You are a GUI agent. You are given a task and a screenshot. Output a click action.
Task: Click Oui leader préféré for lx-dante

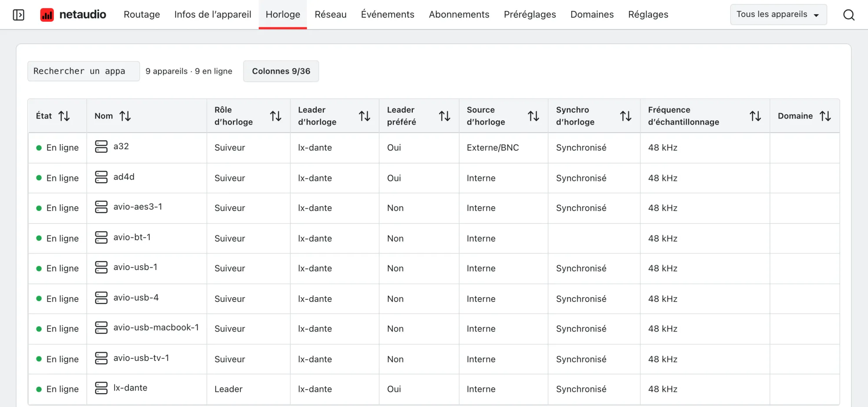click(394, 389)
